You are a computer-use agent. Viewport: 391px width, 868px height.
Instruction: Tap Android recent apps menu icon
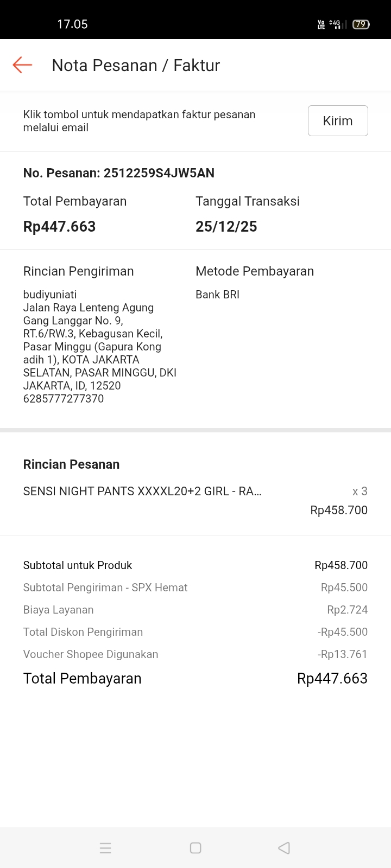point(105,848)
